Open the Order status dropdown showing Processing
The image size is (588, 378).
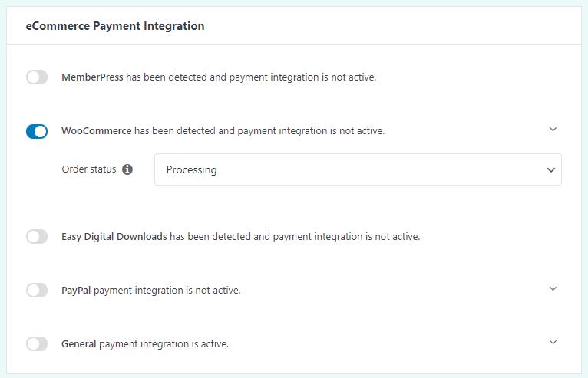click(x=345, y=170)
